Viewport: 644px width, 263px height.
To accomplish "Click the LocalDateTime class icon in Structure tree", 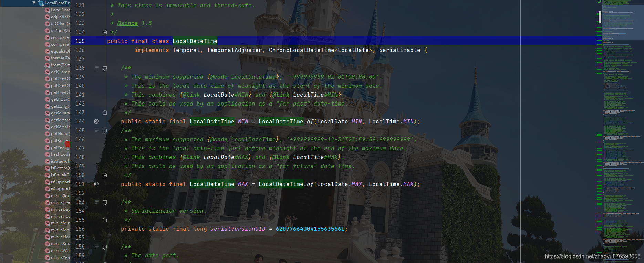I will (x=41, y=3).
